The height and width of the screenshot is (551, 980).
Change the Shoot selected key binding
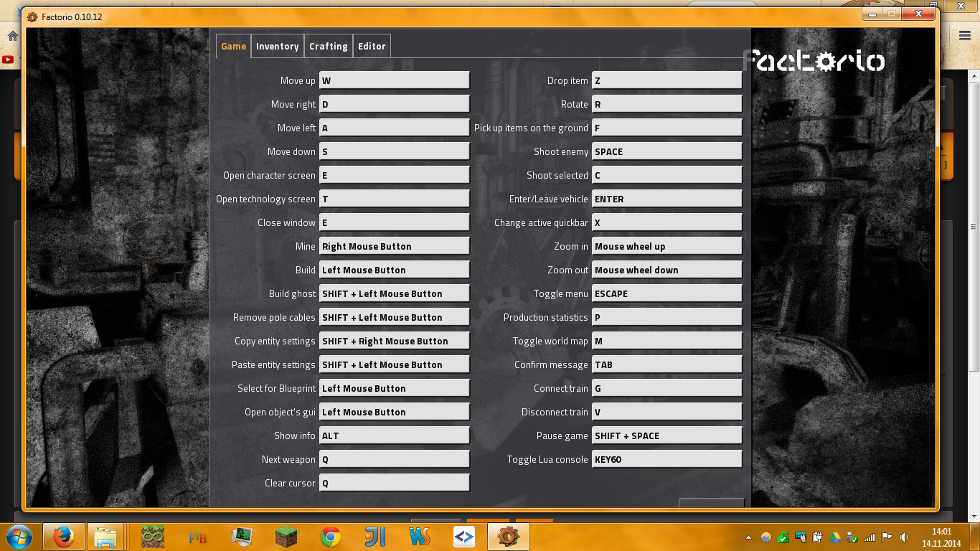(666, 175)
